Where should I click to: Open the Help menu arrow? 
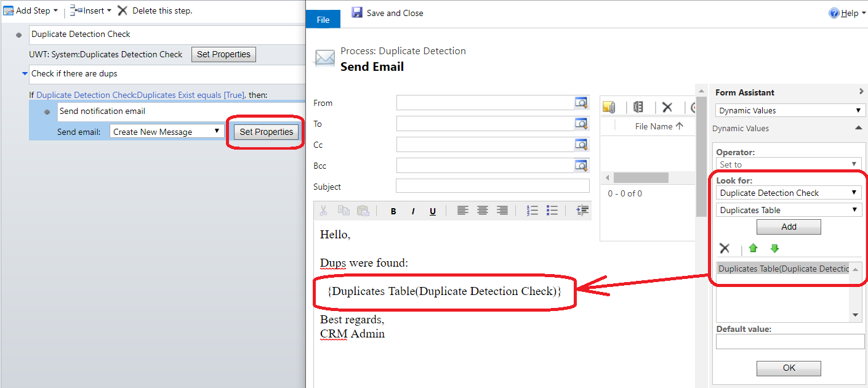862,14
